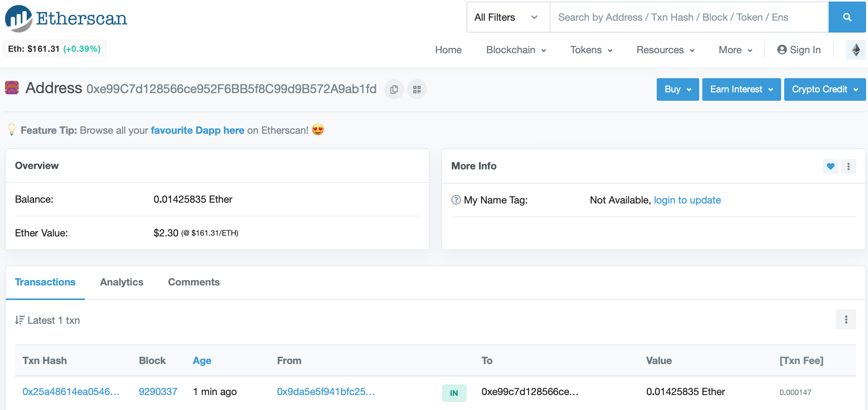Image resolution: width=868 pixels, height=410 pixels.
Task: Expand the Tokens menu
Action: [591, 50]
